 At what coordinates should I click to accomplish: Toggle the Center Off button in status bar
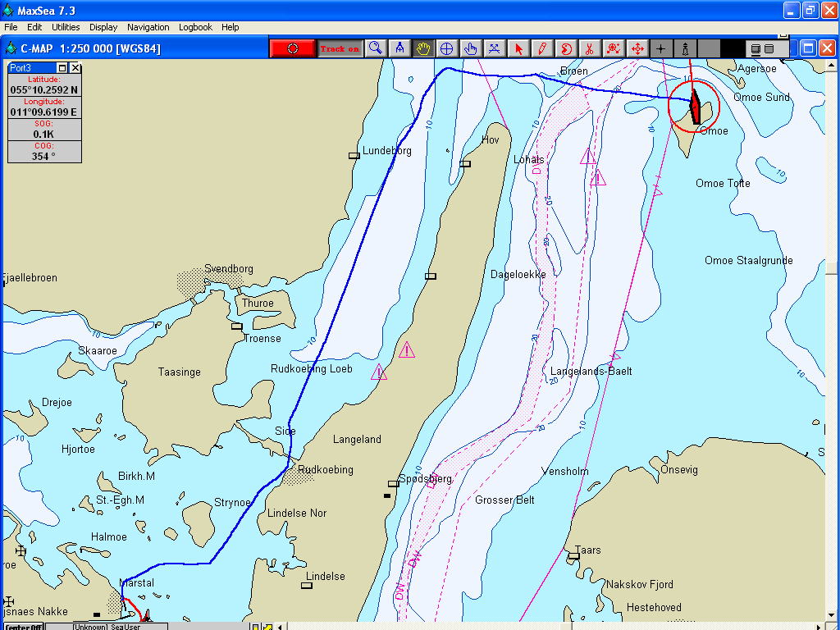coord(23,627)
